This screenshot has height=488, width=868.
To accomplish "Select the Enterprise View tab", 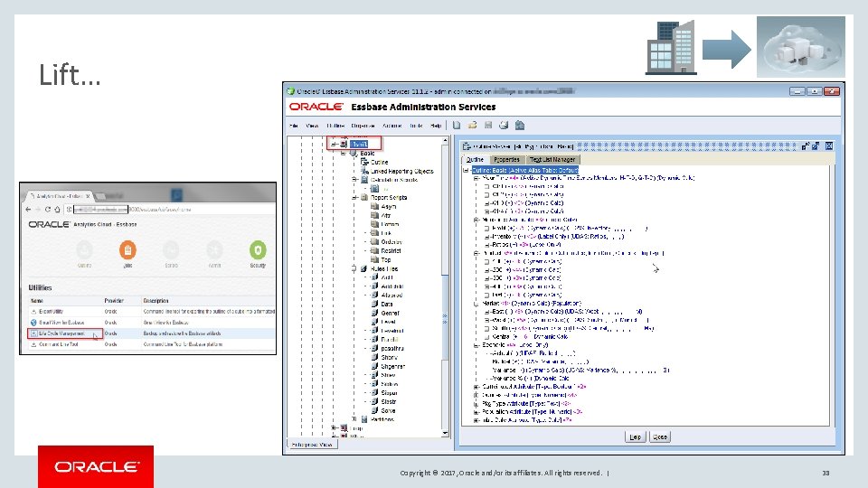I will 312,445.
